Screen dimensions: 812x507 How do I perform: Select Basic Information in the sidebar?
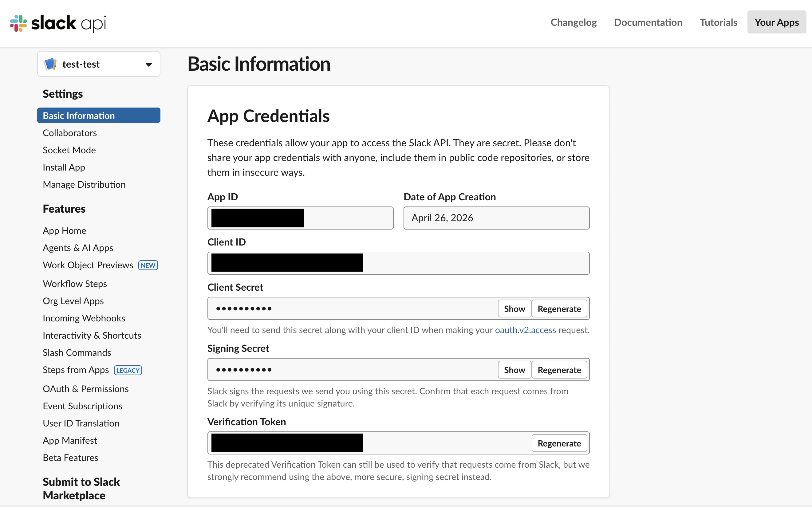[99, 115]
